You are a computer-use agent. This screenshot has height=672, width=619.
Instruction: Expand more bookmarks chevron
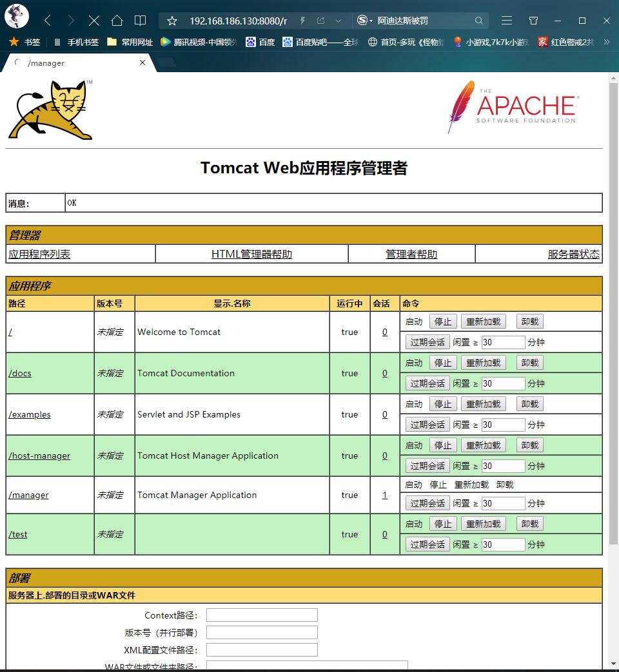[x=607, y=42]
